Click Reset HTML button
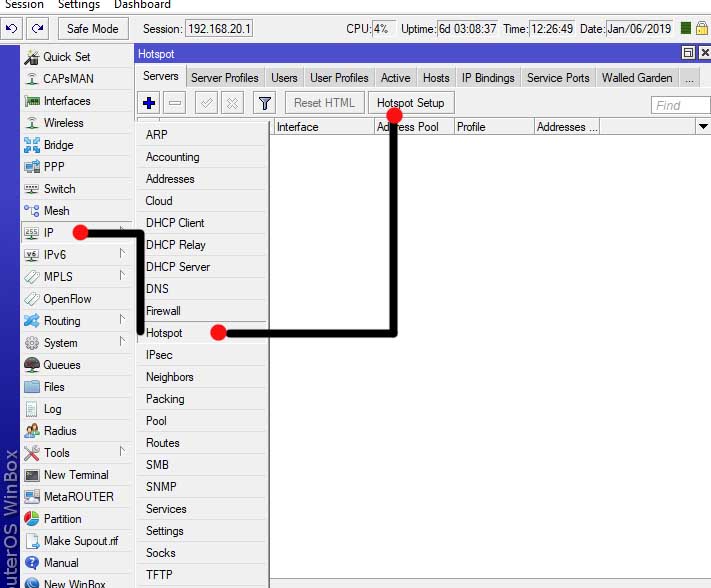This screenshot has width=711, height=588. coord(324,103)
